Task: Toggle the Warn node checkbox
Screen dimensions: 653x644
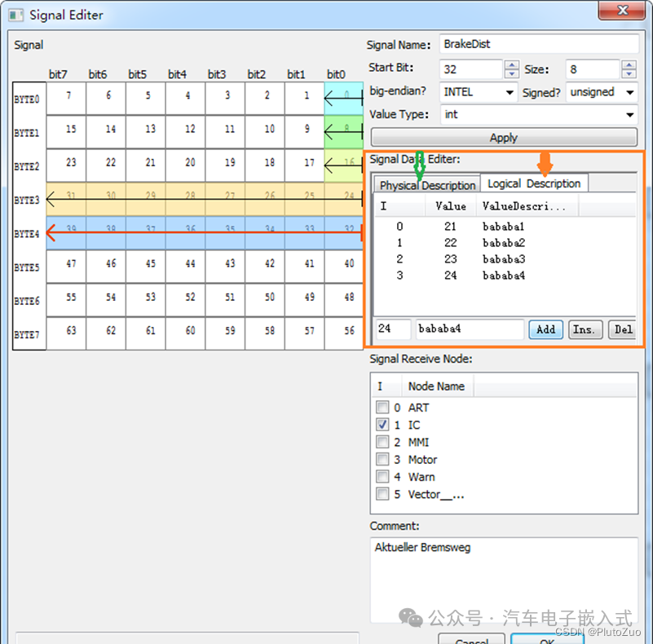Action: (382, 476)
